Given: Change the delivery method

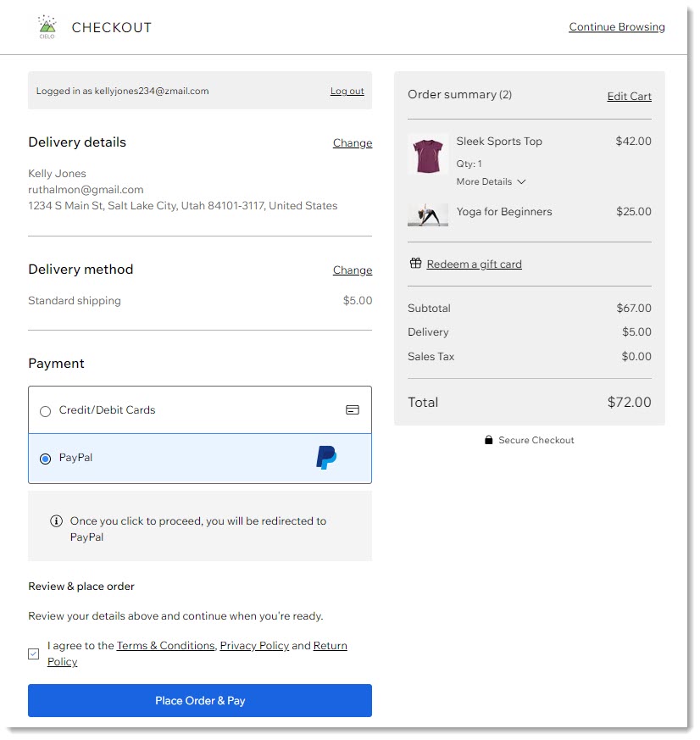Looking at the screenshot, I should [x=352, y=270].
